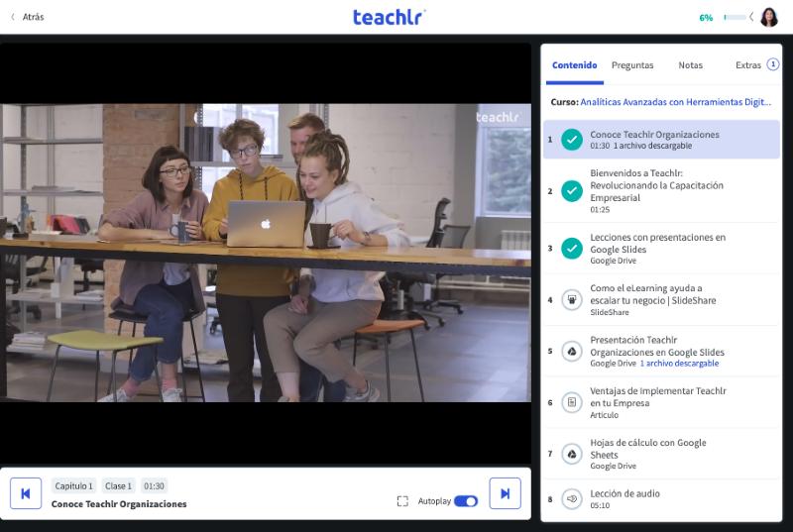Viewport: 793px width, 532px height.
Task: Click audio speaker icon of lesson 8
Action: [572, 499]
